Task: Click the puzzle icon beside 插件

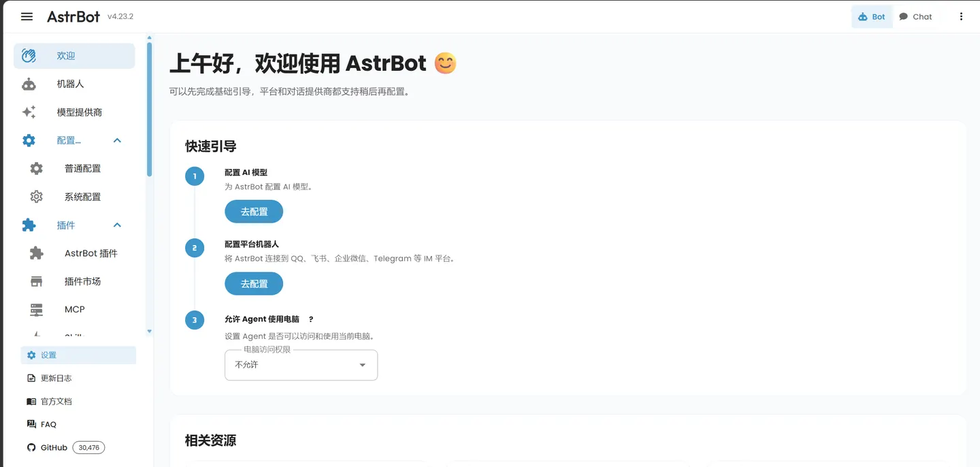Action: pyautogui.click(x=29, y=225)
